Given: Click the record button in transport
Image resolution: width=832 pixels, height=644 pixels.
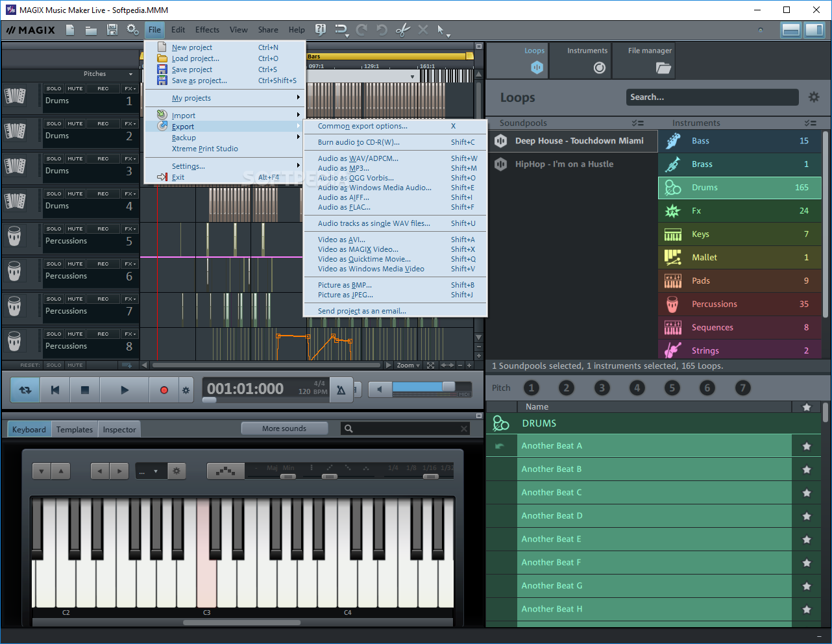Looking at the screenshot, I should coord(164,390).
